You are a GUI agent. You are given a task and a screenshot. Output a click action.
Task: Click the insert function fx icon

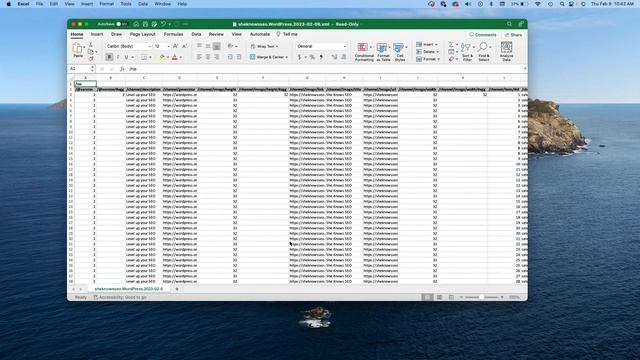pos(122,69)
